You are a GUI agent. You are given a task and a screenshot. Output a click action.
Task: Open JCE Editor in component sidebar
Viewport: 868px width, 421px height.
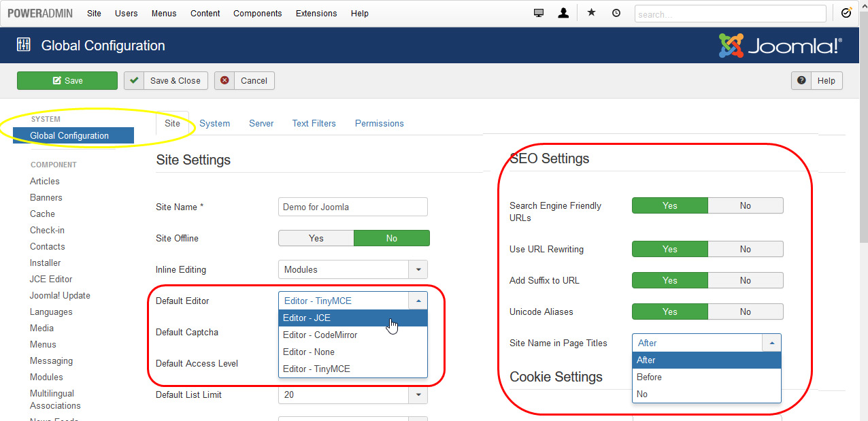51,279
